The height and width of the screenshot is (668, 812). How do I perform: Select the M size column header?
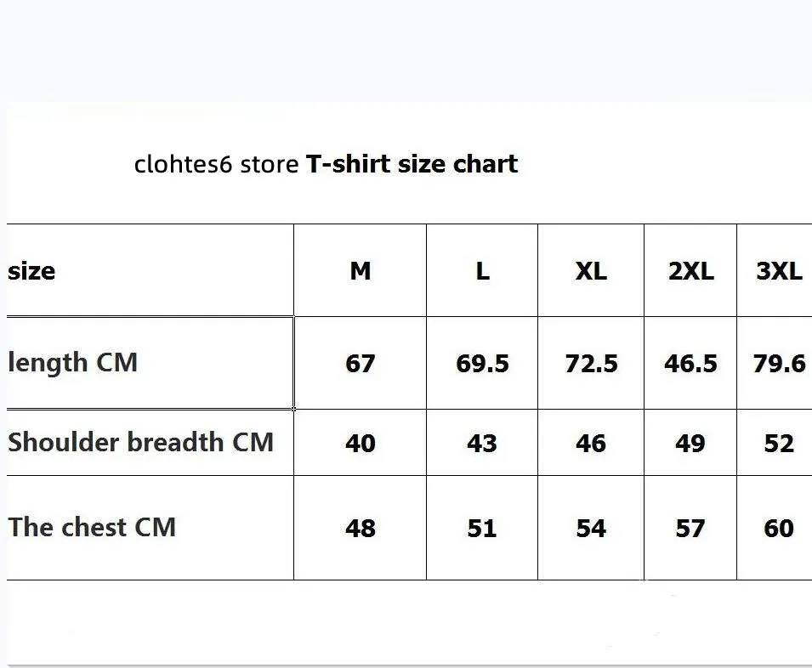361,271
